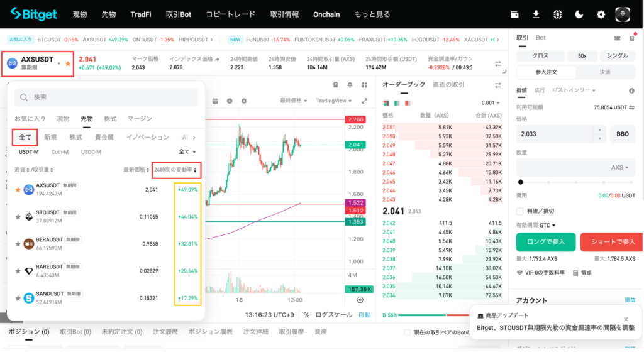The image size is (644, 362).
Task: Open the wallet icon in top bar
Action: point(515,14)
